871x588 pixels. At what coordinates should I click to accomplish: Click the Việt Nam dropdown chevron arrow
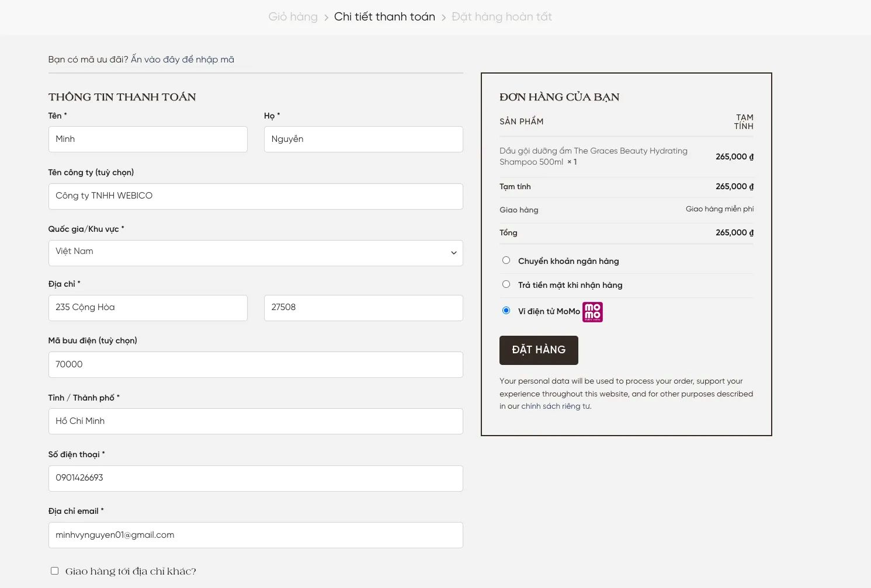pos(453,253)
